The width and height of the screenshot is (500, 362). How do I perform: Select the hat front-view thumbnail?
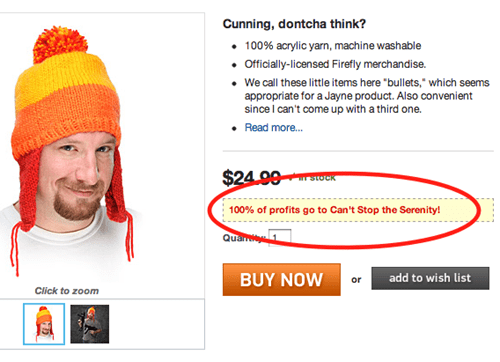point(44,324)
